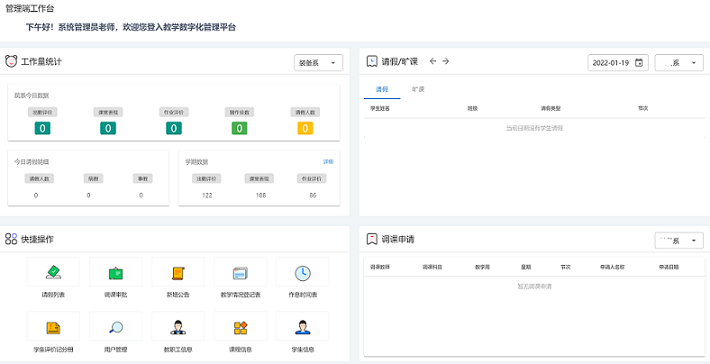Viewport: 710px width, 364px height.
Task: Open the 新增公告 scroll icon
Action: pos(178,273)
